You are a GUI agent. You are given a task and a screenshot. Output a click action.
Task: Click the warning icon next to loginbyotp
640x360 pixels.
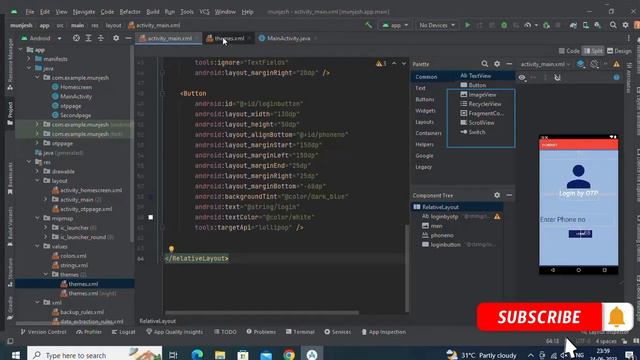coord(497,216)
